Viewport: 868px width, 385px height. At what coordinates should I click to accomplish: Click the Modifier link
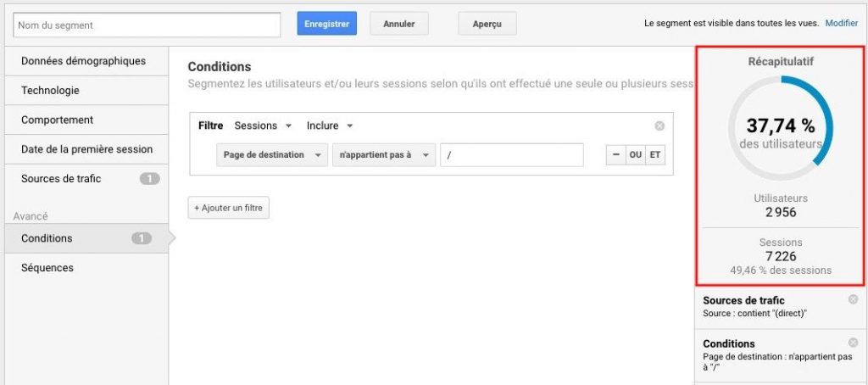842,24
